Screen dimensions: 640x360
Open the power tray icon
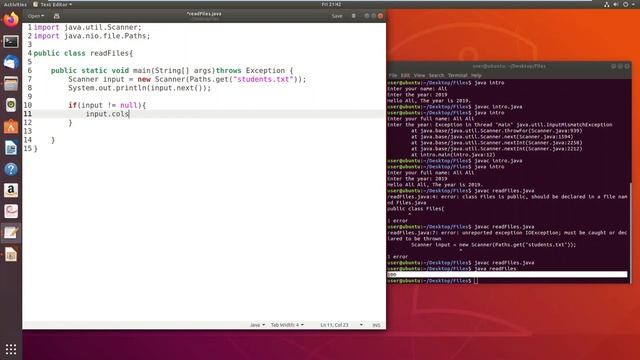(x=625, y=4)
